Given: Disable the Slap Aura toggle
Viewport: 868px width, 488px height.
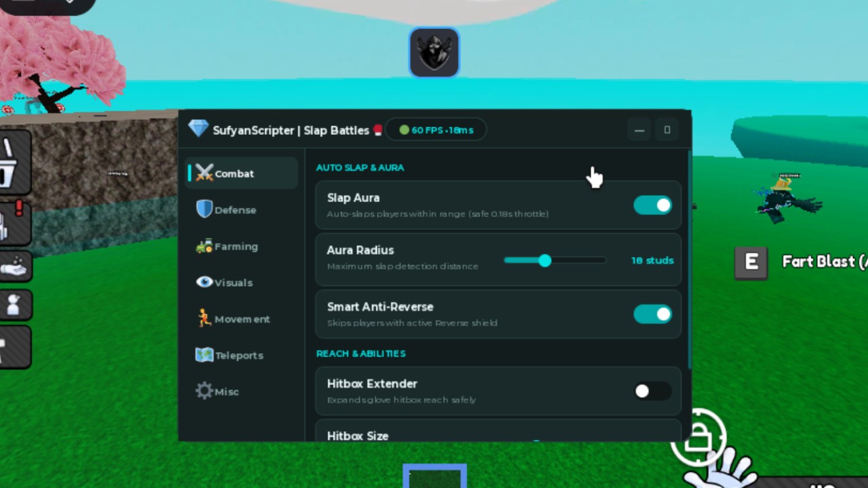Looking at the screenshot, I should [652, 205].
